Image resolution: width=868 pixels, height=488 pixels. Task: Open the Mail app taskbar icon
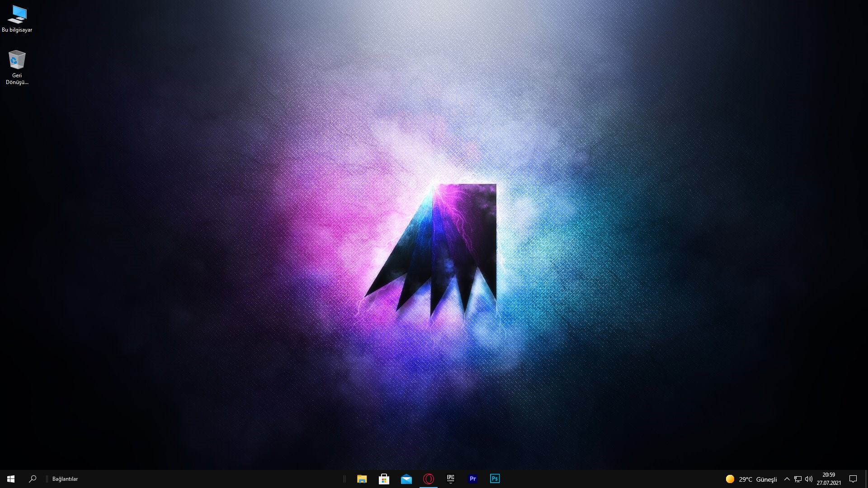pyautogui.click(x=406, y=479)
